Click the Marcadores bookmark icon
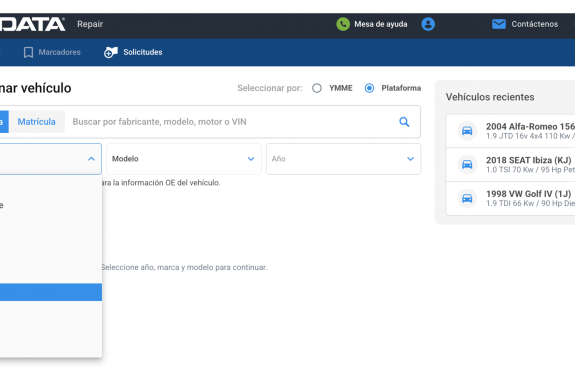Screen dimensions: 575x383 pos(28,52)
